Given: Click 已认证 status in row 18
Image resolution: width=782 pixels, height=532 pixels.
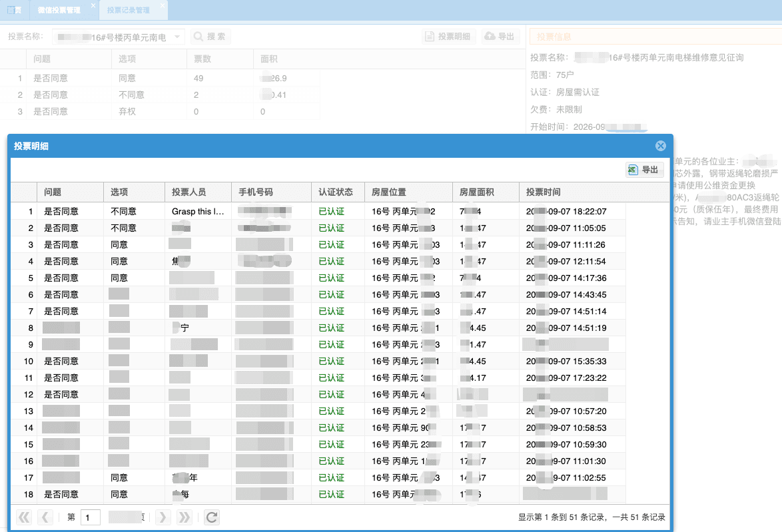Looking at the screenshot, I should (x=332, y=494).
